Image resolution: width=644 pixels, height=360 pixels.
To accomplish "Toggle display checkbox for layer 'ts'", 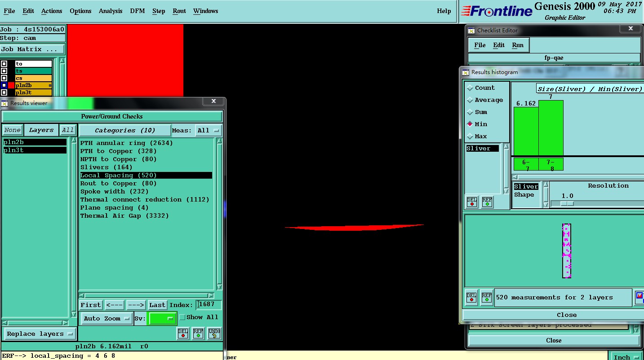I will point(4,71).
